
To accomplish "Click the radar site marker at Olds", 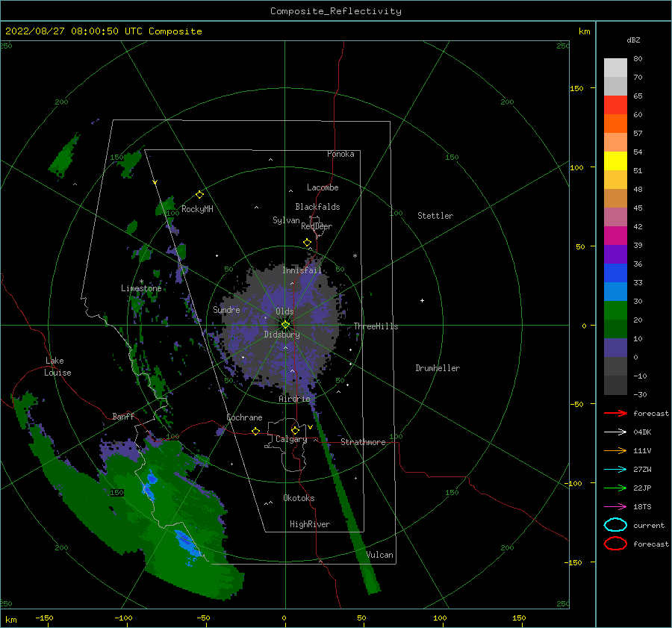I will coord(285,325).
